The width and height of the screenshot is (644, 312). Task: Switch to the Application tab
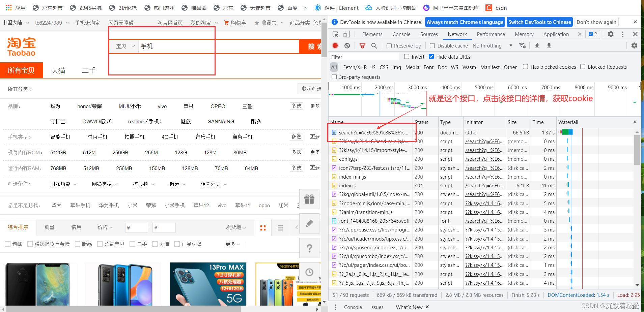[x=556, y=34]
